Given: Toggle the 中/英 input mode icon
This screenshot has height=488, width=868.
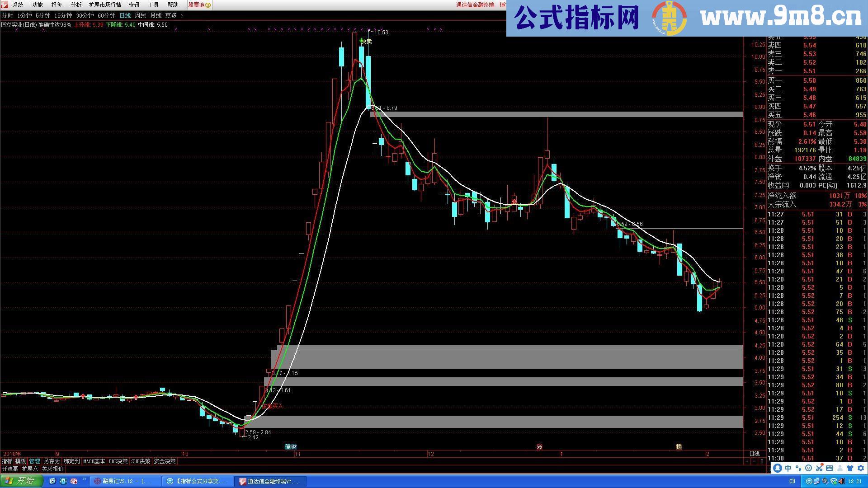Looking at the screenshot, I should pos(788,469).
